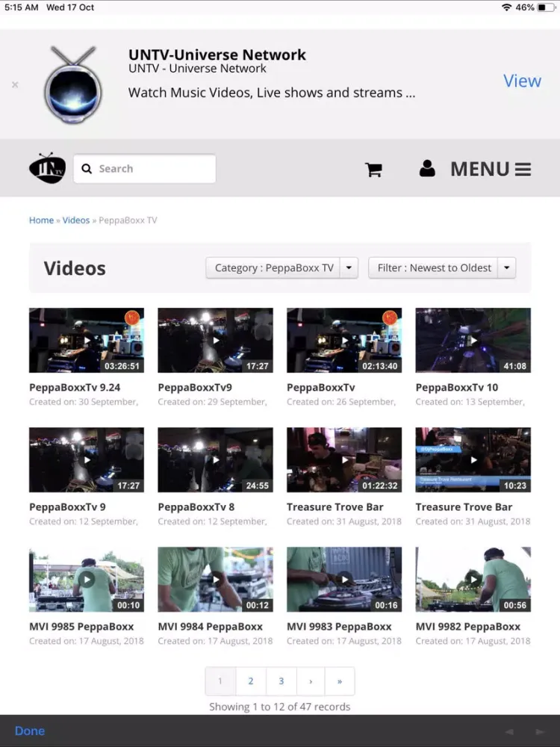Image resolution: width=560 pixels, height=747 pixels.
Task: Click the search magnifier icon
Action: coord(87,169)
